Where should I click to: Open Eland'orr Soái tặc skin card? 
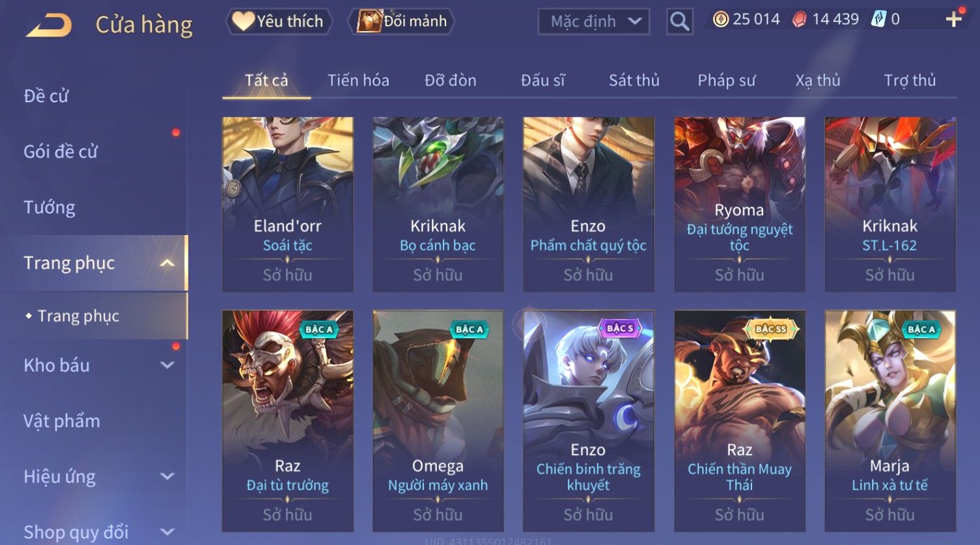[288, 204]
